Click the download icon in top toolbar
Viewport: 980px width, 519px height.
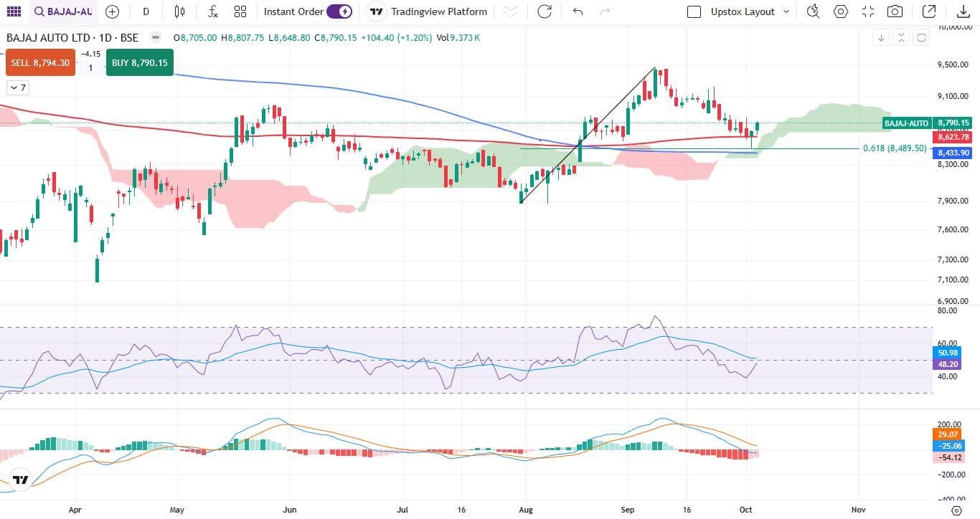(x=963, y=11)
